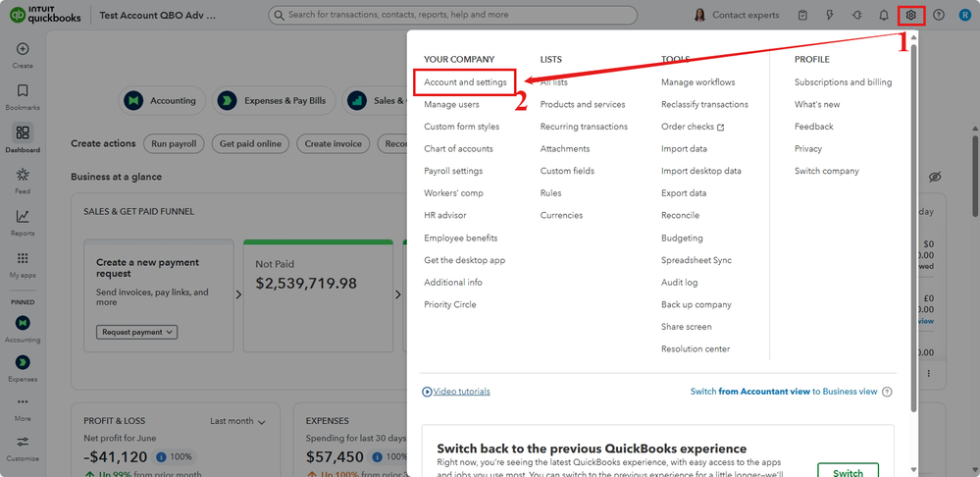980x477 pixels.
Task: Click the lightning bolt icon in header
Action: click(x=830, y=15)
